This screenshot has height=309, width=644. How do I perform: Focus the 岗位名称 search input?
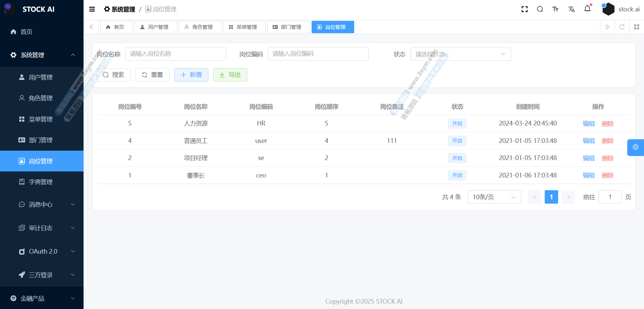175,54
